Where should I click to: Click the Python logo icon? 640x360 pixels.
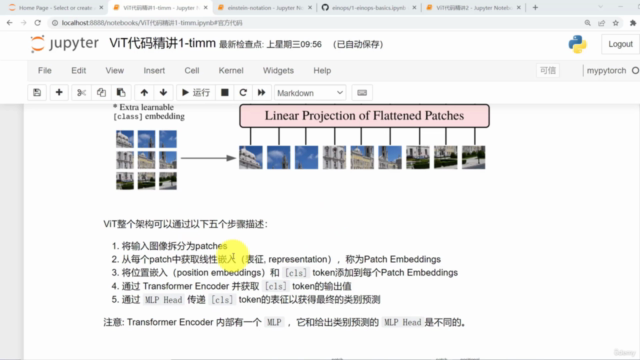[578, 44]
